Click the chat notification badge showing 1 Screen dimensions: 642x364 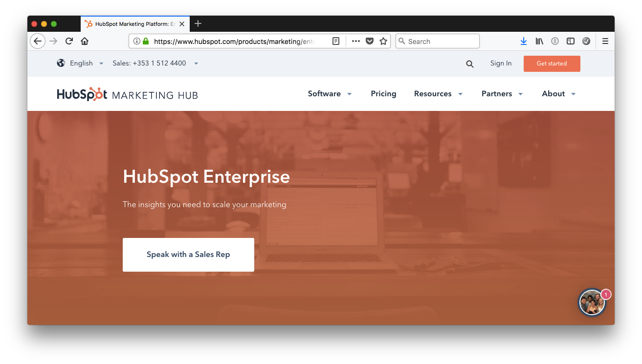click(606, 295)
